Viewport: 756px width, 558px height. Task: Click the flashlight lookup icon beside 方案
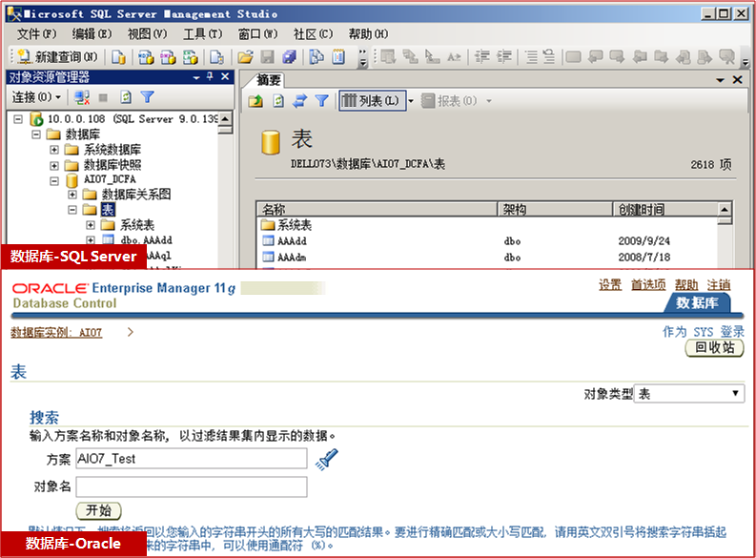coord(327,459)
